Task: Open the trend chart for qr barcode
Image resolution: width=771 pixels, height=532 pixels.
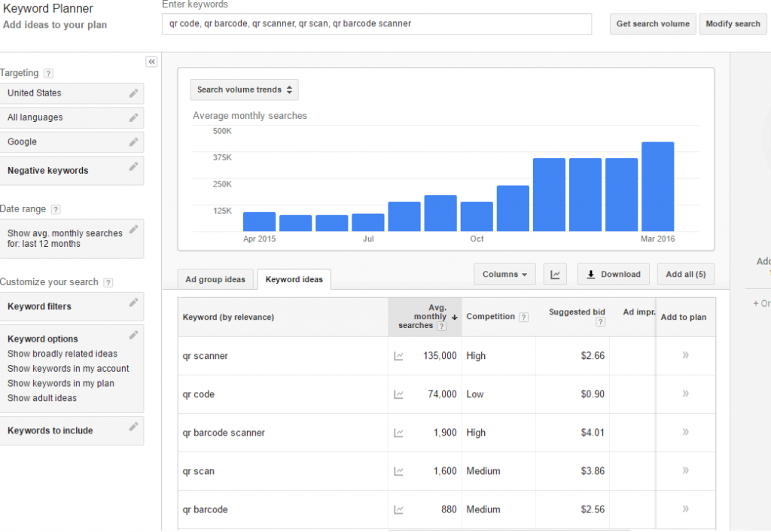Action: tap(398, 509)
